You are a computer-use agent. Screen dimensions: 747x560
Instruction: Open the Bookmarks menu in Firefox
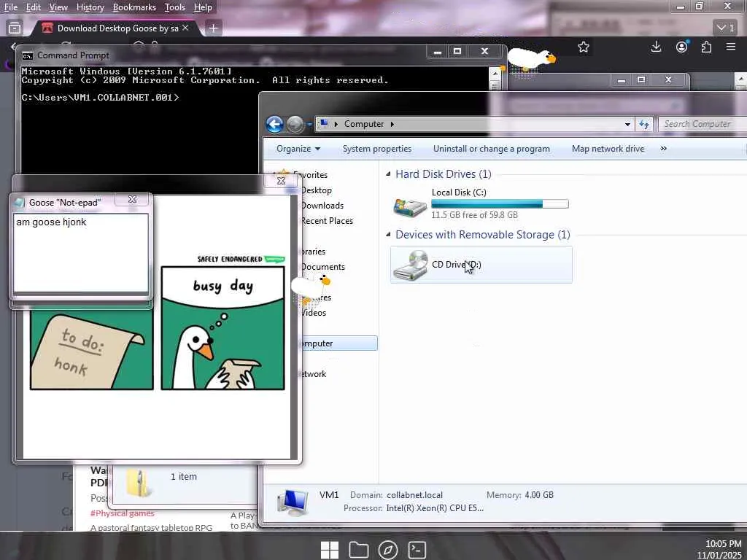[134, 7]
